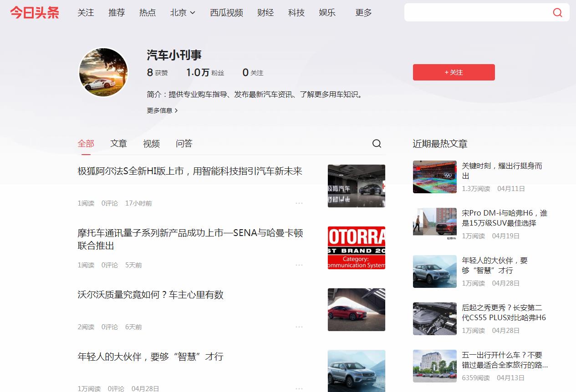Click the 汽车小刊事 profile avatar
This screenshot has width=576, height=392.
coord(103,72)
